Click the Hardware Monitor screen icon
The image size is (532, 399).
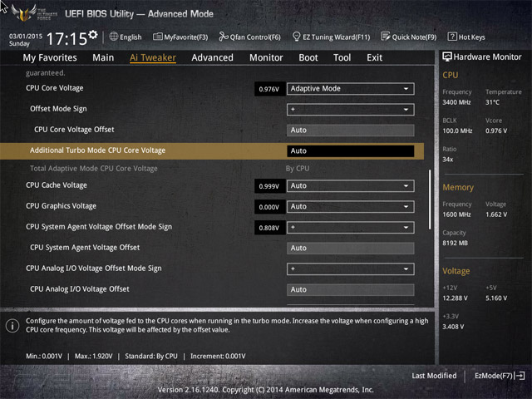(x=447, y=57)
